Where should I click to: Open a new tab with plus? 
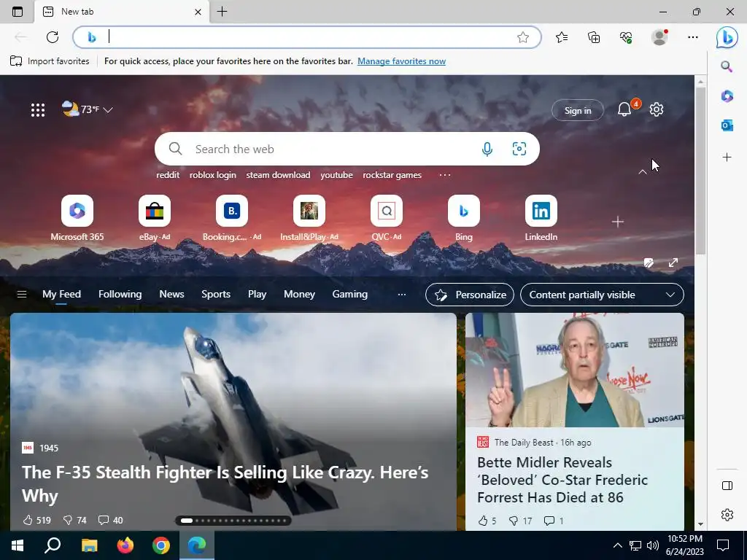222,12
